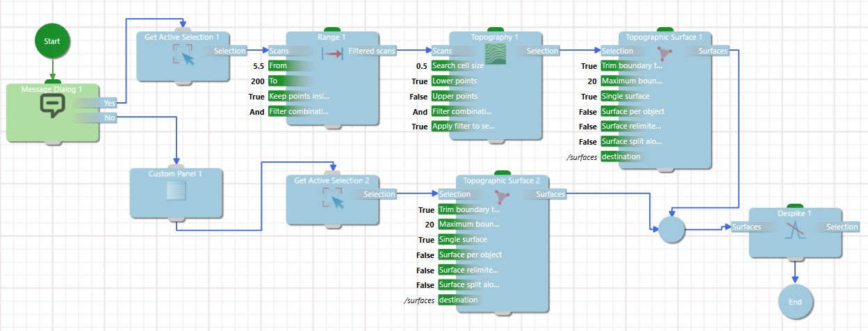Select Filter combination parameter in Range 1

point(300,112)
